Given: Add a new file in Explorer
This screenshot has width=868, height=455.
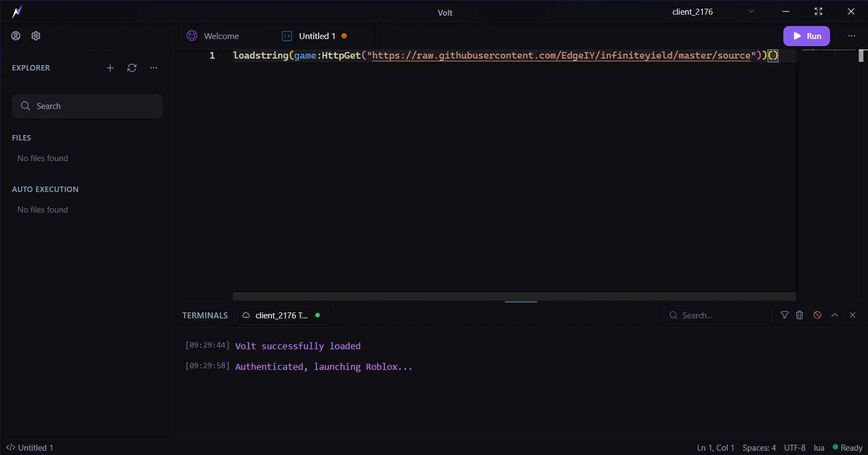Looking at the screenshot, I should [x=110, y=68].
